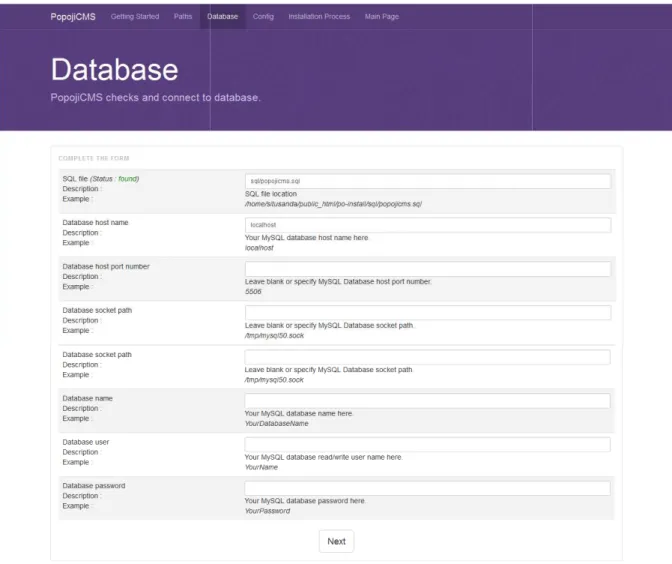Open the PopojiCMS brand link
Viewport: 672px width, 564px height.
[73, 17]
